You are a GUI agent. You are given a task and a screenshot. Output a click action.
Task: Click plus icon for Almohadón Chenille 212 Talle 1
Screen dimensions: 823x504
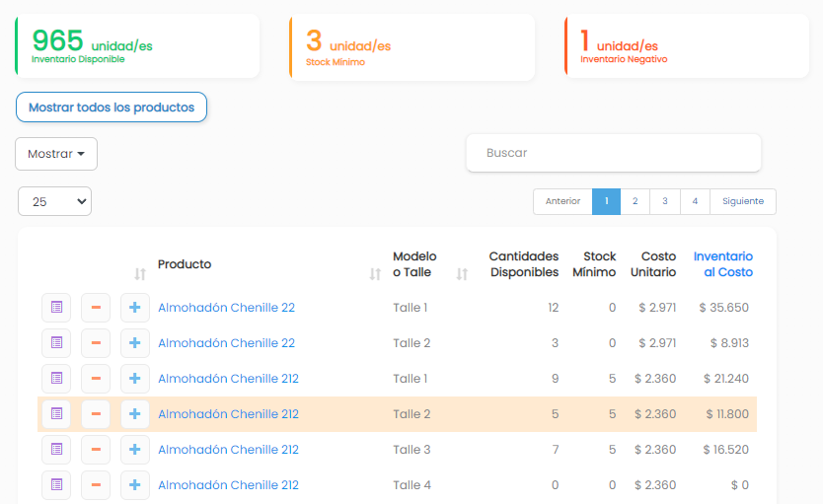[135, 378]
